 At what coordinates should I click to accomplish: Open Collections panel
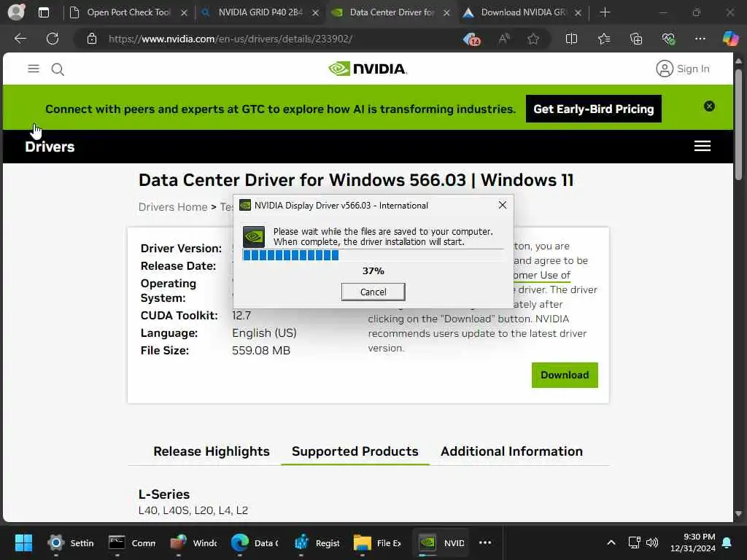pos(636,39)
